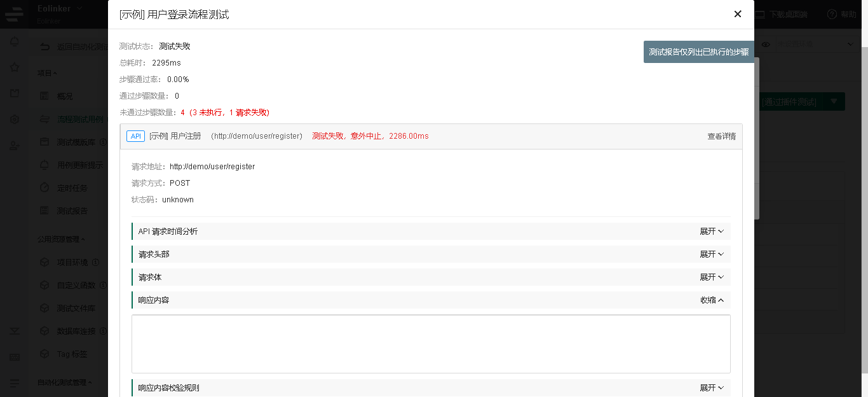This screenshot has width=868, height=397.
Task: Expand the 请求体 section
Action: (x=712, y=277)
